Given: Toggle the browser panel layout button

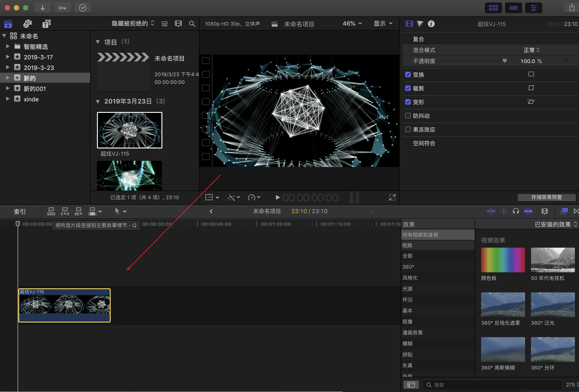Looking at the screenshot, I should [x=493, y=8].
